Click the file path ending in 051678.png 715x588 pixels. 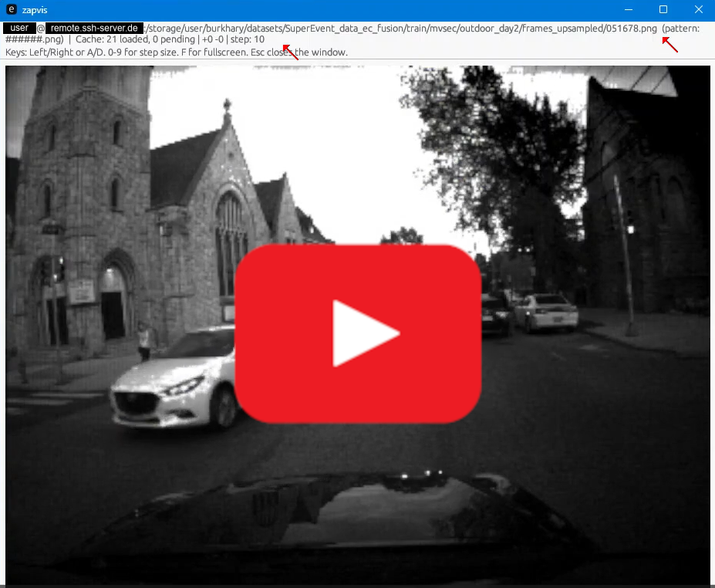click(402, 29)
